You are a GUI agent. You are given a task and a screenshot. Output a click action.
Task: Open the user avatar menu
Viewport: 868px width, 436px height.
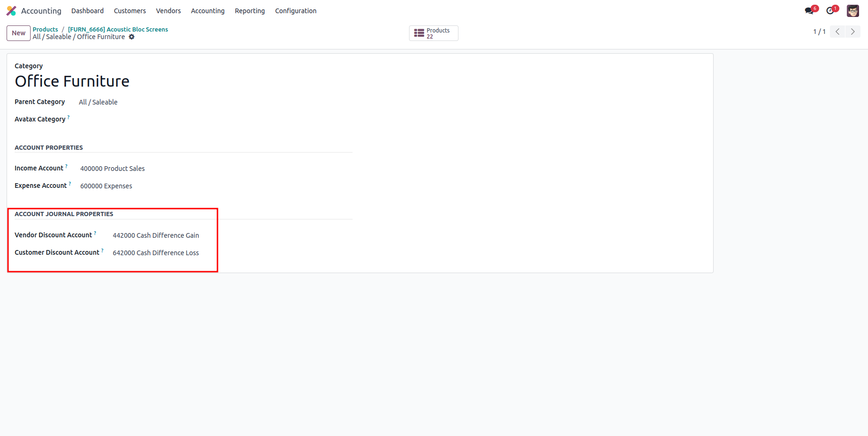(853, 11)
